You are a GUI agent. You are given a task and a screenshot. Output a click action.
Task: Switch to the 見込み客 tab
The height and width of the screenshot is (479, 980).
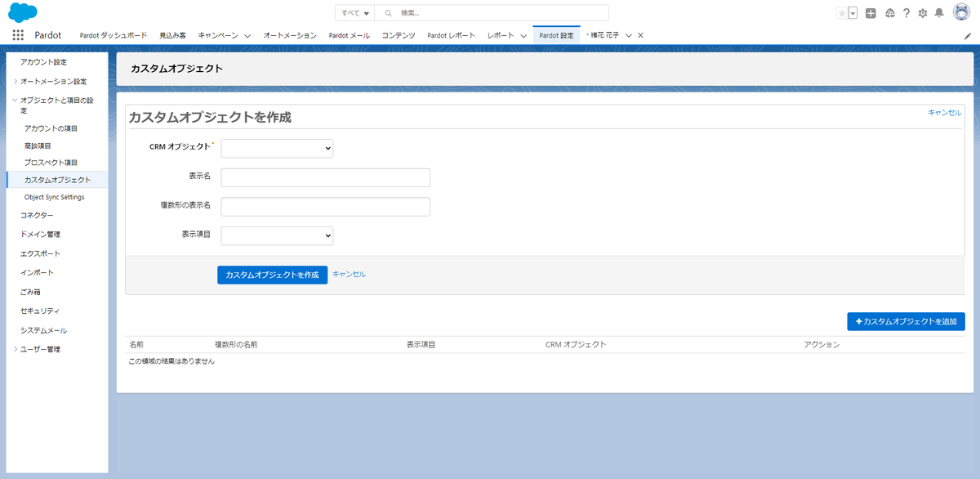pyautogui.click(x=172, y=35)
